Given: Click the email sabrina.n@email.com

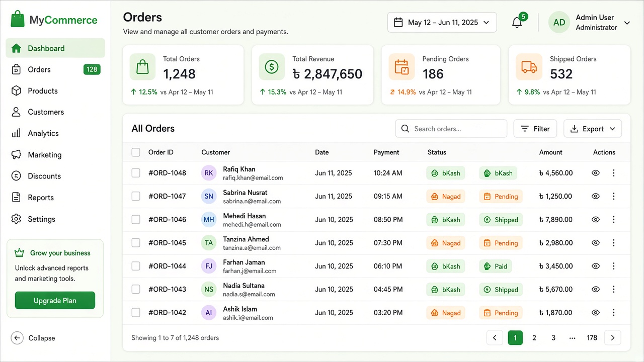Looking at the screenshot, I should pyautogui.click(x=252, y=201).
